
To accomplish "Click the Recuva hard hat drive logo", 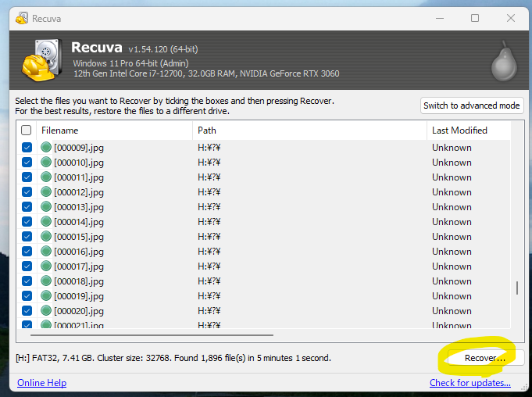I will pos(42,60).
